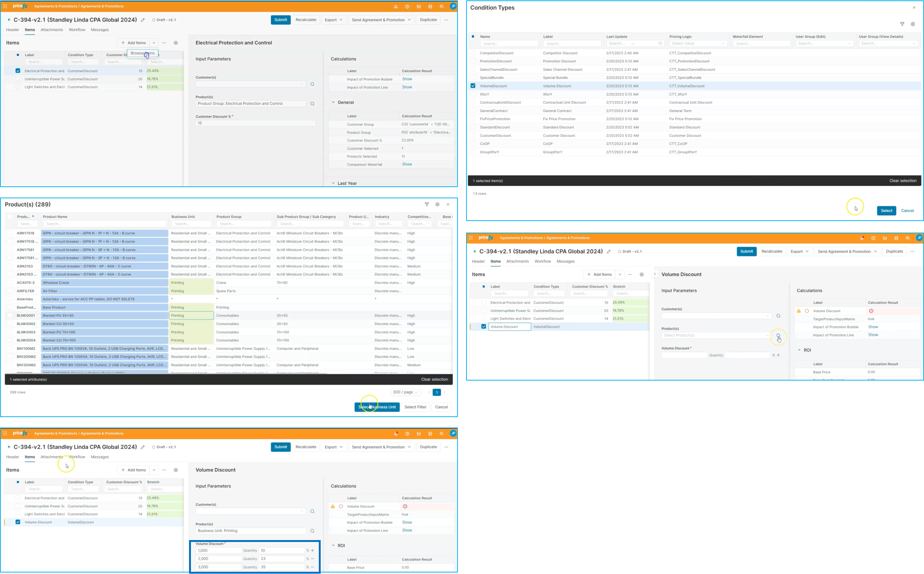The width and height of the screenshot is (924, 574).
Task: Click Select button in Condition Types dialog
Action: coord(886,211)
